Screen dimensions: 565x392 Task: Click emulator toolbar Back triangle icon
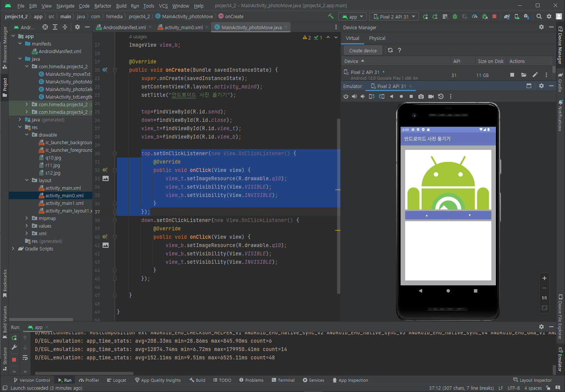(391, 96)
